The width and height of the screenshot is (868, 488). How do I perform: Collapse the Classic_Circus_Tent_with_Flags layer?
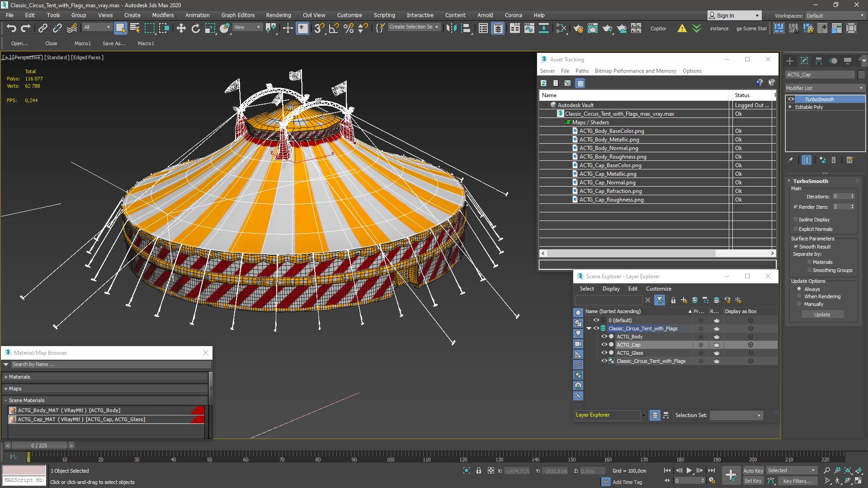589,328
